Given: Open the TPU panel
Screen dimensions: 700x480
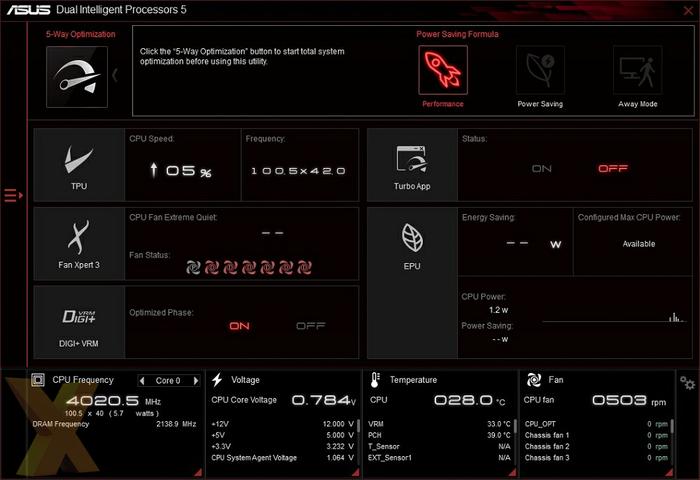Looking at the screenshot, I should (79, 165).
